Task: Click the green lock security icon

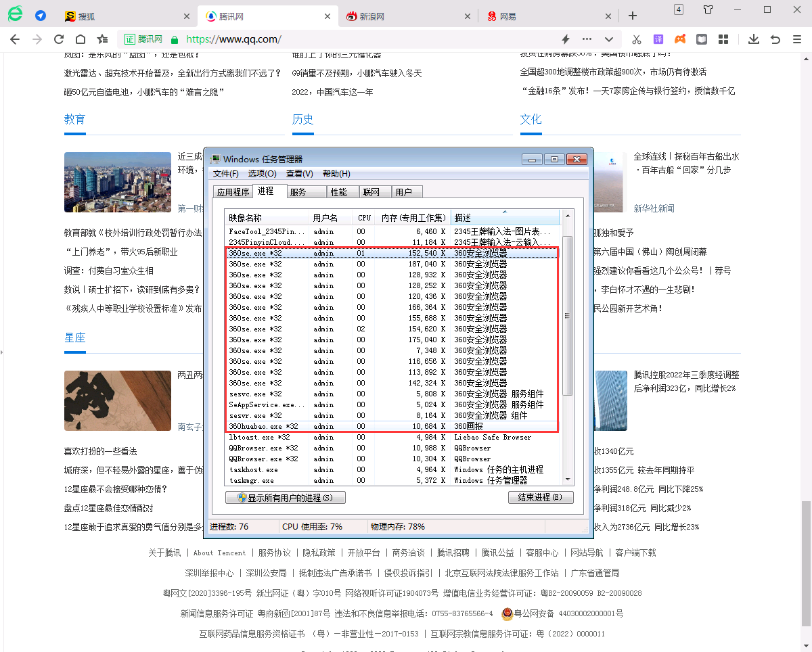Action: click(175, 39)
